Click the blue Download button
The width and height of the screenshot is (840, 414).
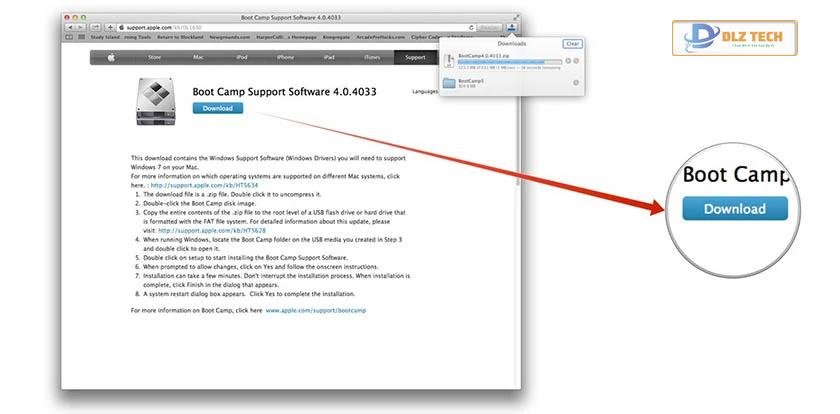[x=218, y=108]
